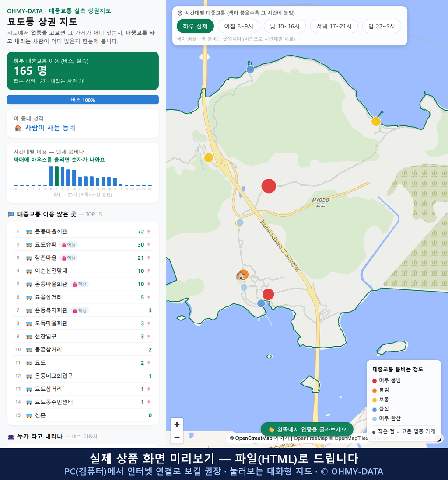Viewport: 448px width, 480px height.
Task: Click the bus icon for 선창입구
Action: pyautogui.click(x=29, y=337)
